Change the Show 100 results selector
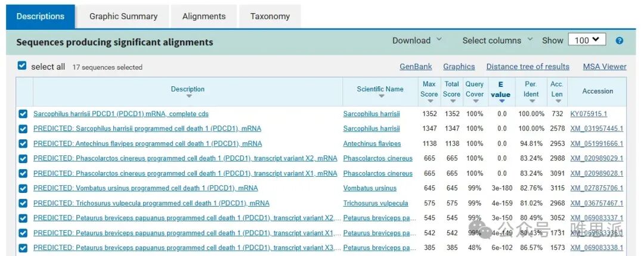 pos(587,40)
